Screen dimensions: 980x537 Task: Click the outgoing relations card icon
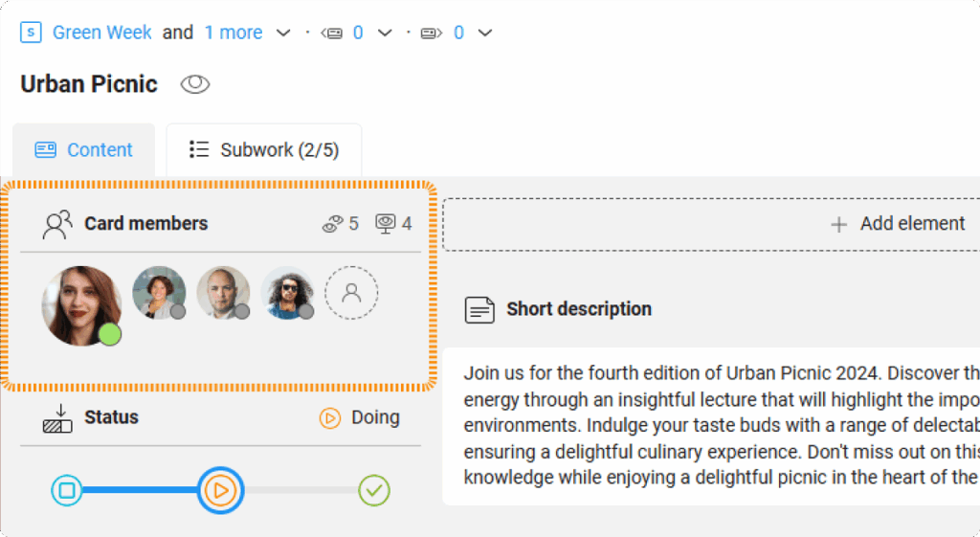pos(432,34)
